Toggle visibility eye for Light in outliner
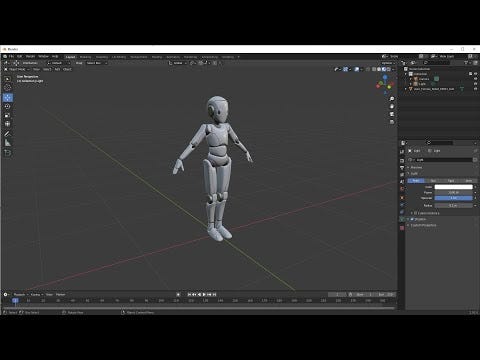 pos(475,84)
